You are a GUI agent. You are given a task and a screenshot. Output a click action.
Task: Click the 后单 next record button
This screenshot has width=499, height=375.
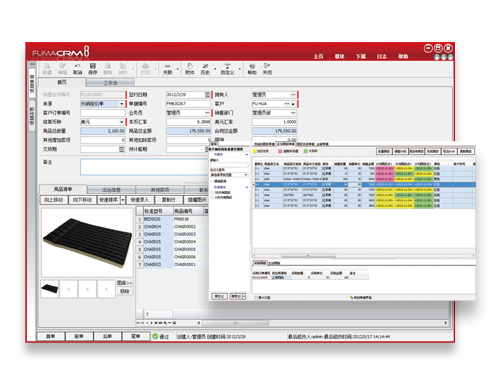point(107,336)
